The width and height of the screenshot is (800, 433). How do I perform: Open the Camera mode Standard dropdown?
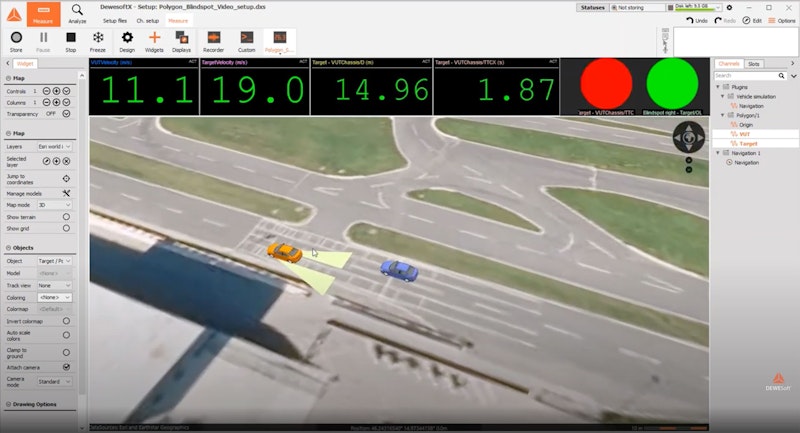(54, 381)
